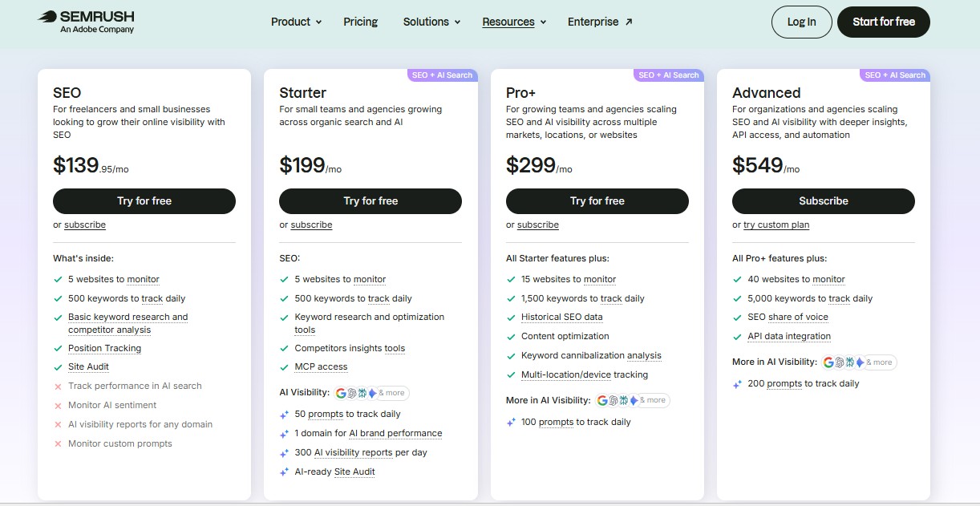Click 'API data integration' in Advanced
980x506 pixels.
click(789, 336)
